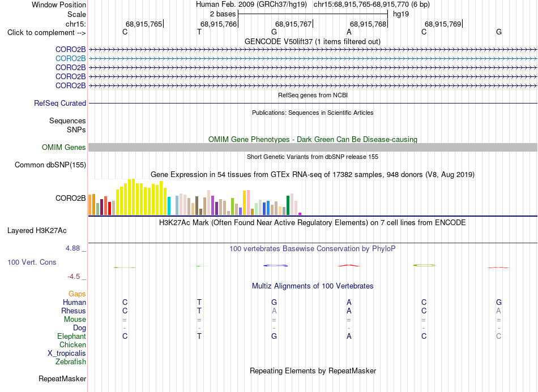Click the Dog species label
The image size is (538, 392).
tap(79, 328)
